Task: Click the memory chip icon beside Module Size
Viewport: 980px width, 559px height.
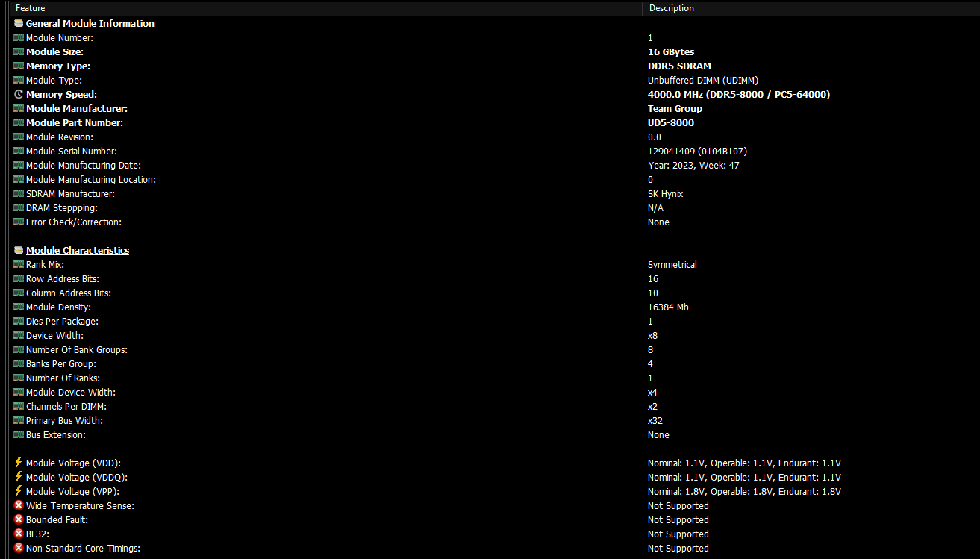Action: tap(19, 52)
